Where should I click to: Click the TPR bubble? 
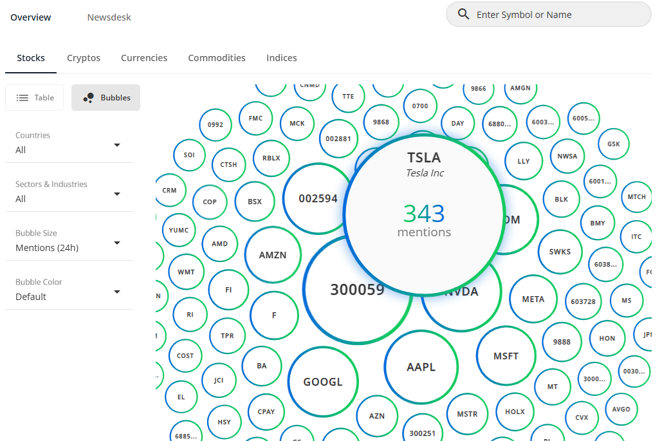[227, 336]
